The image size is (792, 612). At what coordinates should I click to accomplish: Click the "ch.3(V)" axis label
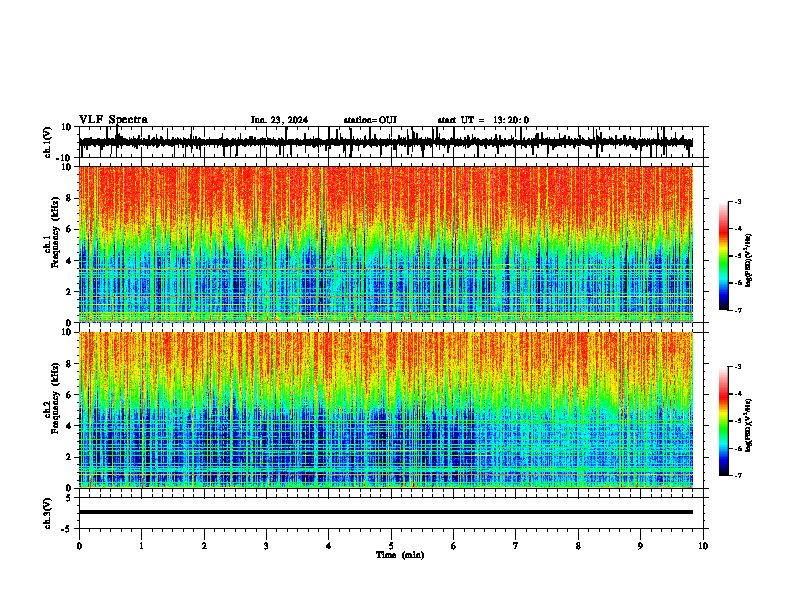[48, 513]
